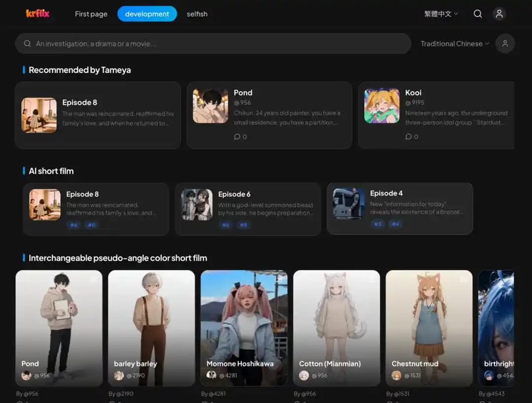
Task: Click the magnifier icon inside the search field
Action: [28, 43]
